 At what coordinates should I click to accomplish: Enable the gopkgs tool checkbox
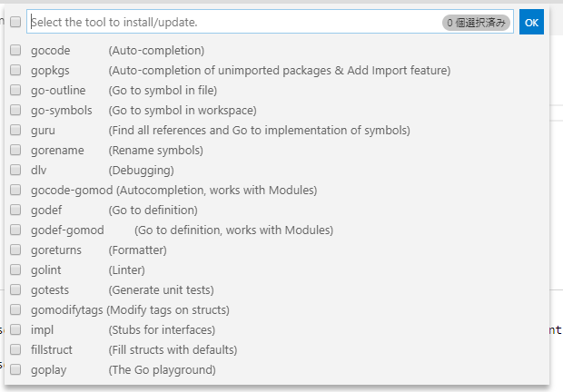click(x=15, y=71)
